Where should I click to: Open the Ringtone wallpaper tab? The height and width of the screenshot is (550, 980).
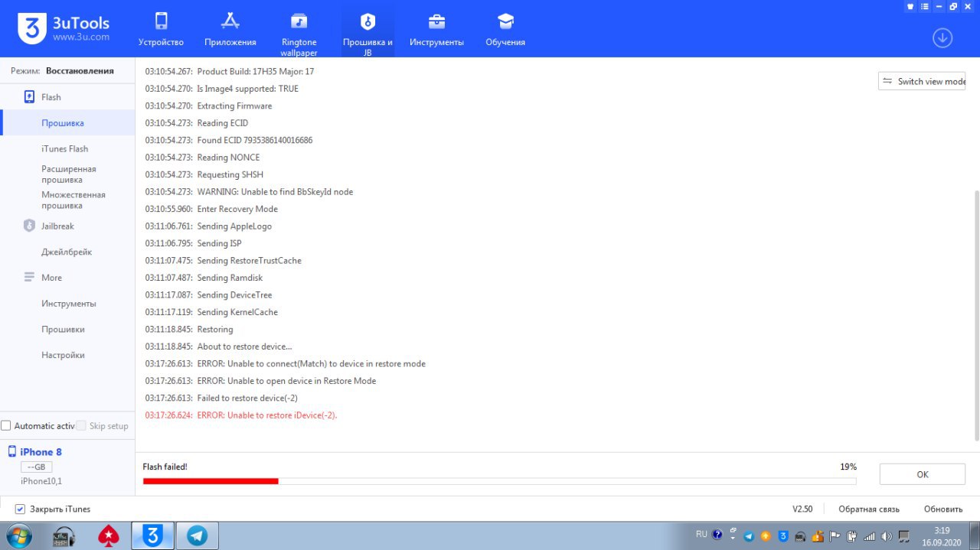(299, 34)
